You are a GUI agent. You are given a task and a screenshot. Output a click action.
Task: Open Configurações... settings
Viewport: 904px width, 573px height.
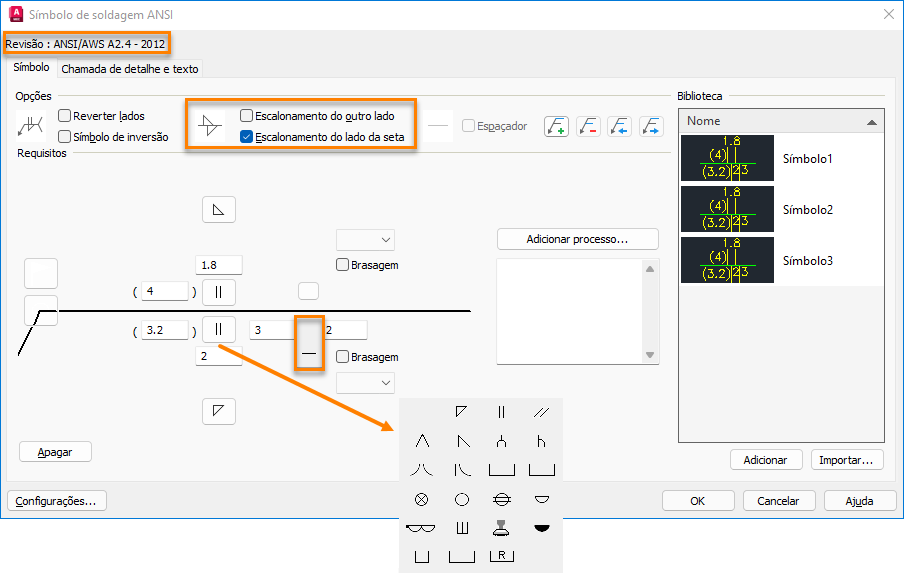tap(56, 501)
